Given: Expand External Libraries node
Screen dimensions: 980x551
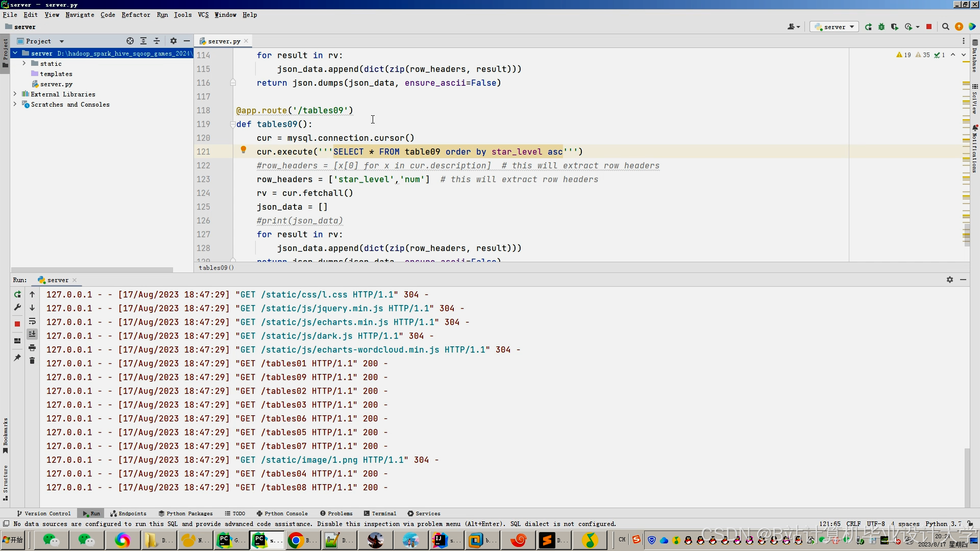Looking at the screenshot, I should 15,94.
